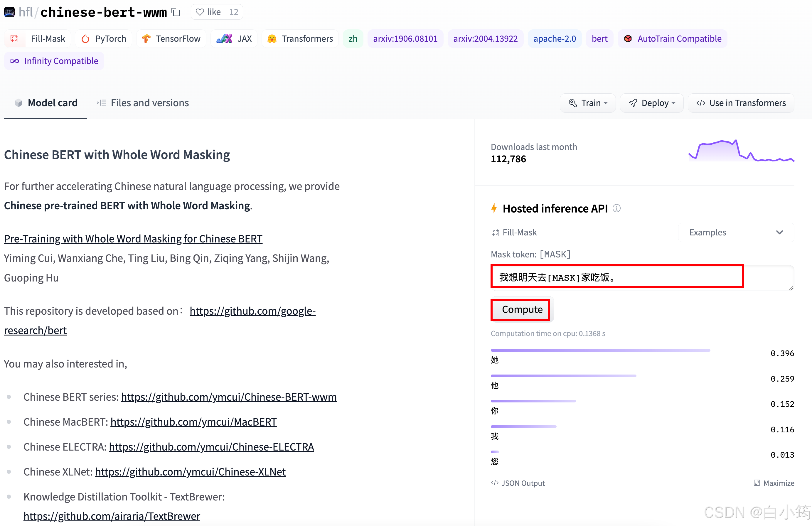812x526 pixels.
Task: Open the hfl organization avatar
Action: [9, 12]
